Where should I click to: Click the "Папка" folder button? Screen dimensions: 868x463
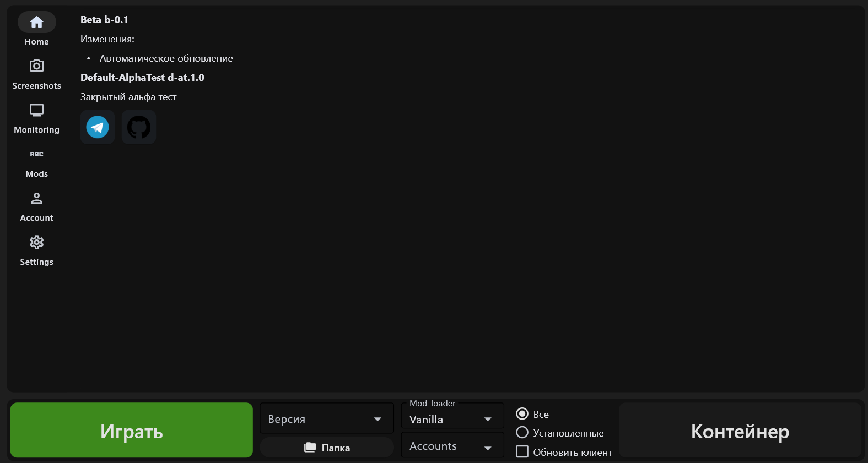point(327,448)
